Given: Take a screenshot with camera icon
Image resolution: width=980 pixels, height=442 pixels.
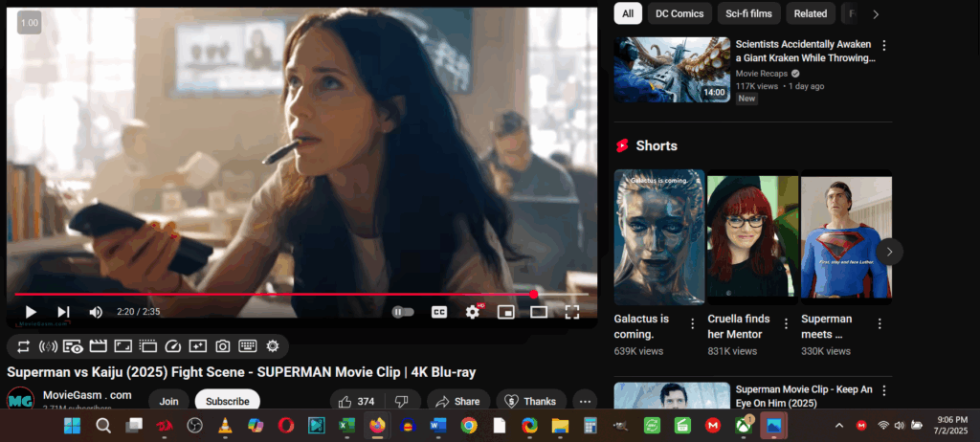Looking at the screenshot, I should tap(222, 346).
